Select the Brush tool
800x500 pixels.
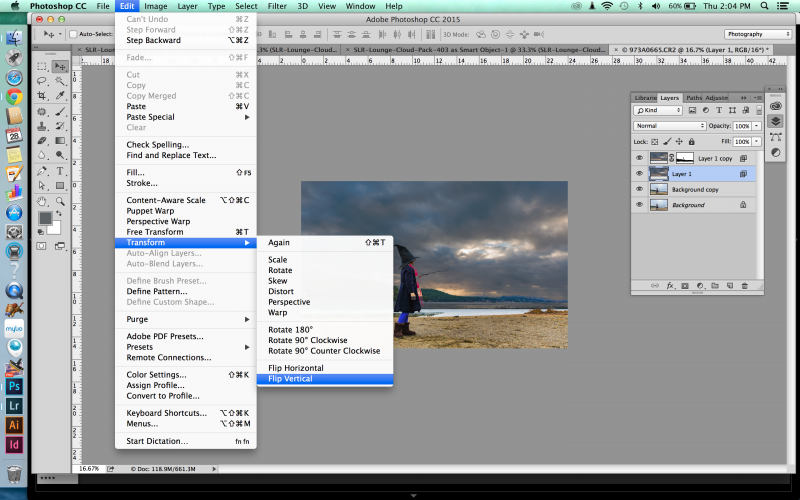tap(60, 111)
